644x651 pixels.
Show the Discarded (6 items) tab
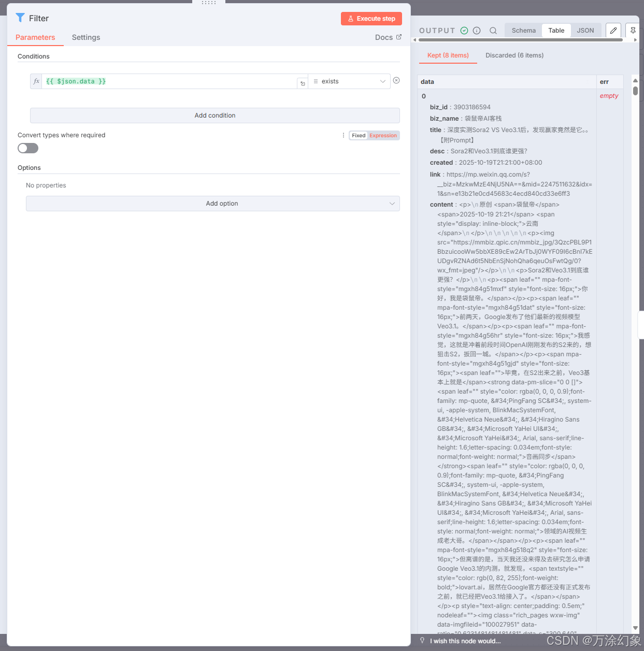point(514,55)
